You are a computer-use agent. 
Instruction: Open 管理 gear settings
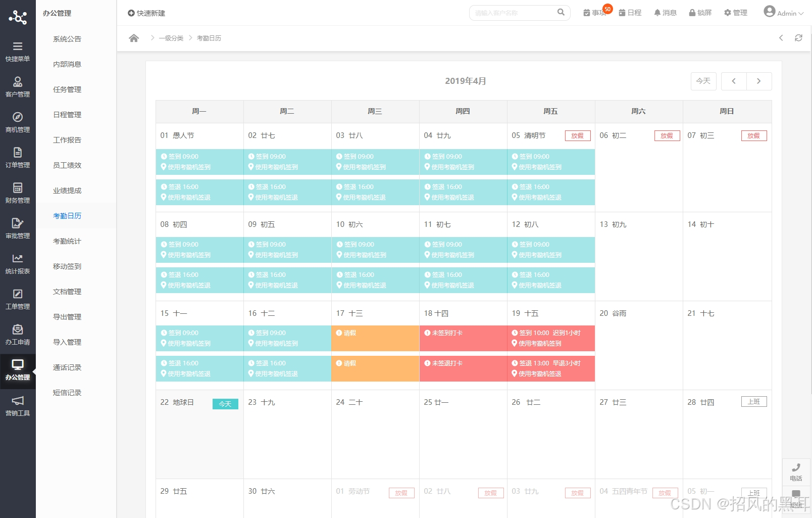736,13
